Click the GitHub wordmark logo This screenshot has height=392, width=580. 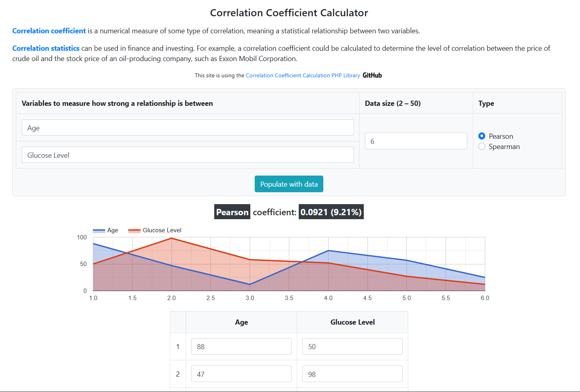tap(372, 75)
